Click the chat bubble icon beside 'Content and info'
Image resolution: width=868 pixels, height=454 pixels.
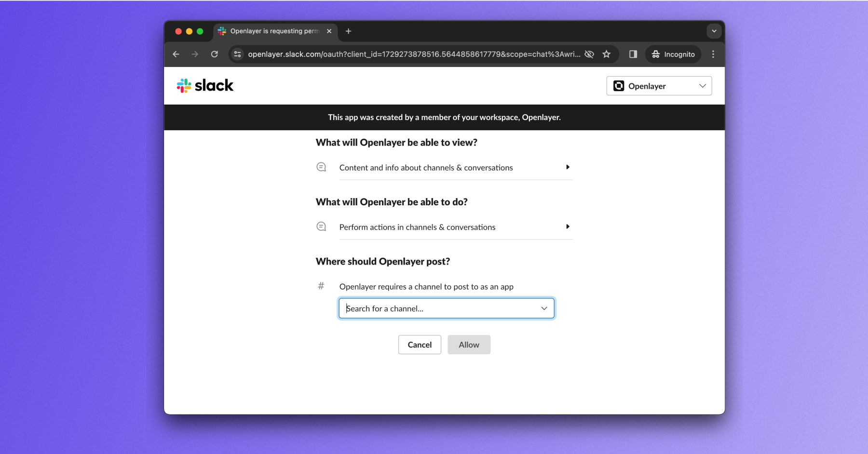click(x=321, y=167)
